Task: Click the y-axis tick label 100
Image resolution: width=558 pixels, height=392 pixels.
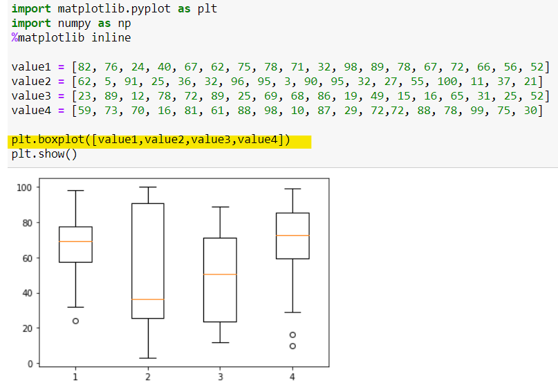Action: coord(24,187)
